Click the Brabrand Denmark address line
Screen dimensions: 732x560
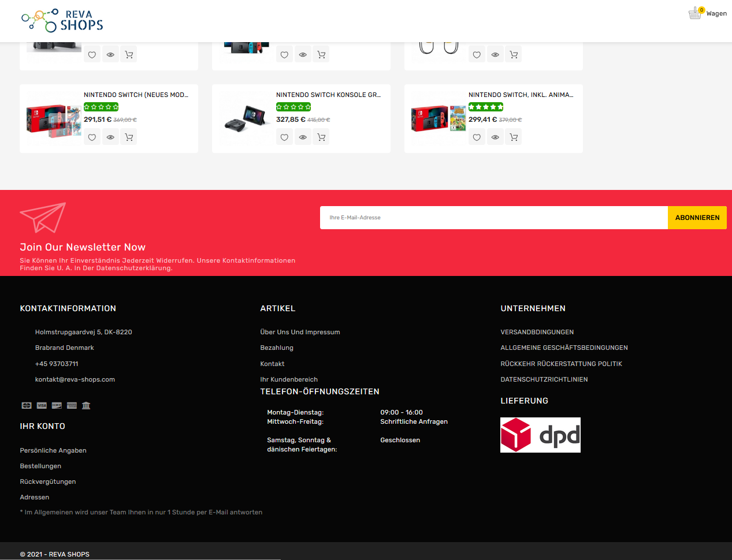pyautogui.click(x=64, y=348)
